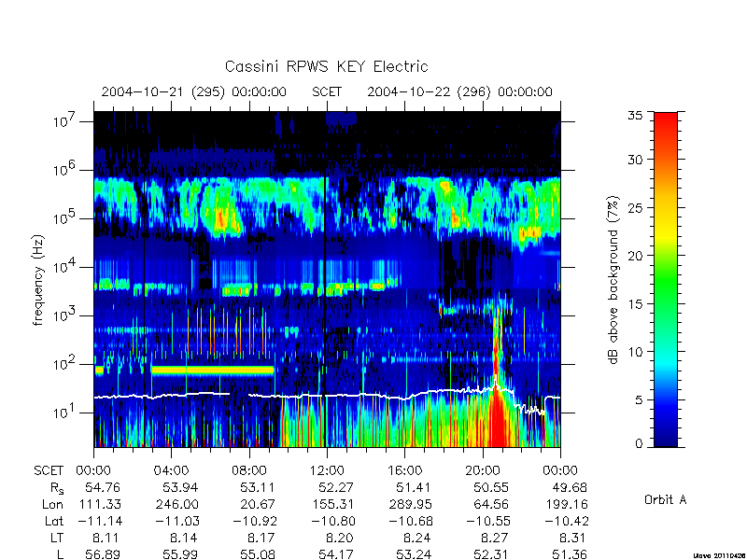Click the top 'SCET' header label

click(x=327, y=91)
